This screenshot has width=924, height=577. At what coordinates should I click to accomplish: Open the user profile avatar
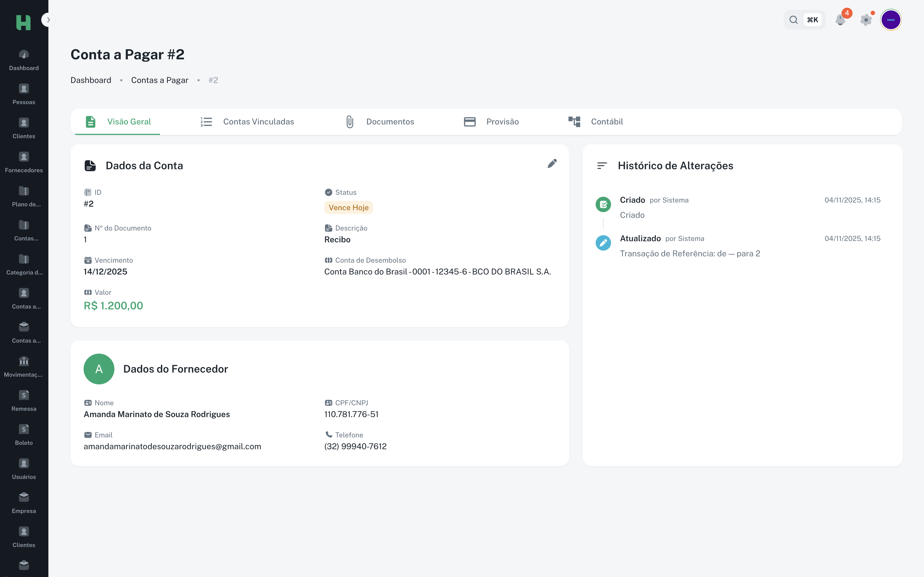(x=891, y=20)
